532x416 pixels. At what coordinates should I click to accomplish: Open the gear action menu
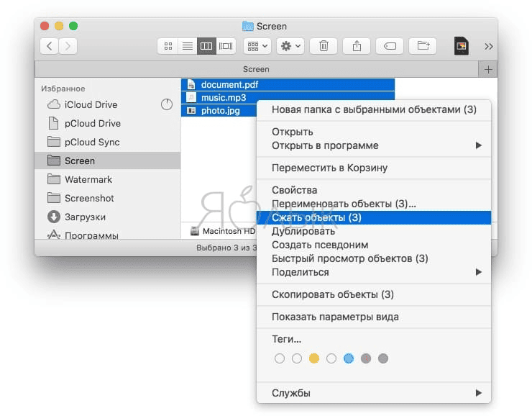[x=290, y=46]
